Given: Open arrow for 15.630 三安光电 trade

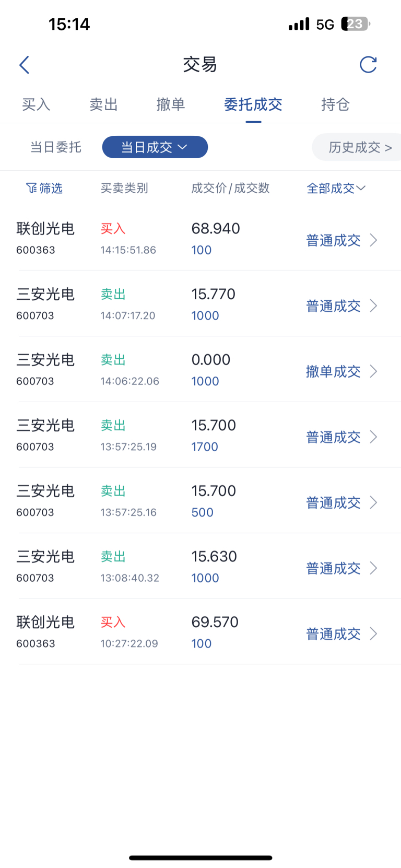Looking at the screenshot, I should [x=373, y=568].
